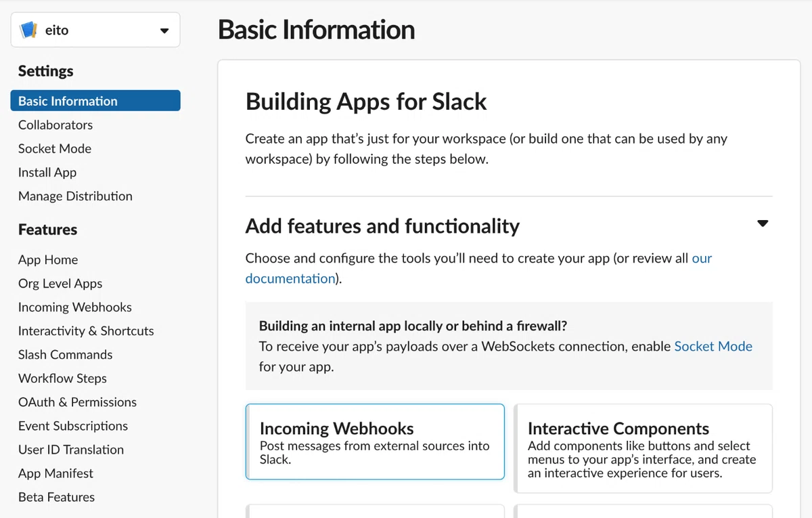The image size is (812, 518).
Task: Go to Socket Mode in sidebar
Action: click(x=55, y=148)
